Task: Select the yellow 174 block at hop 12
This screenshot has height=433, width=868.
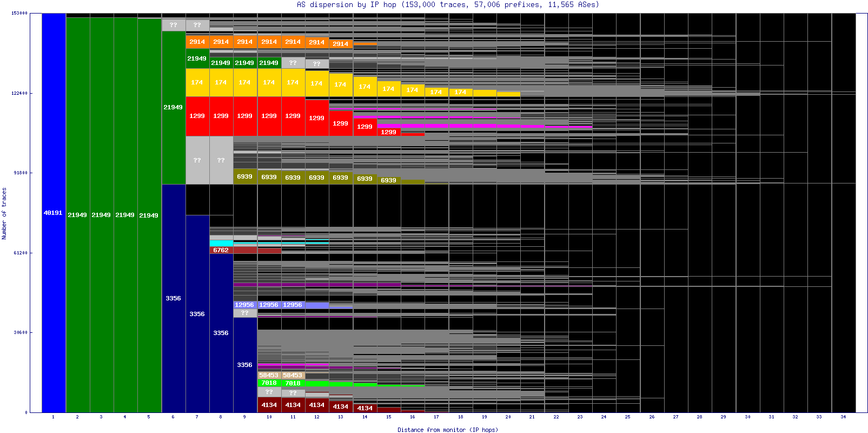Action: point(317,83)
